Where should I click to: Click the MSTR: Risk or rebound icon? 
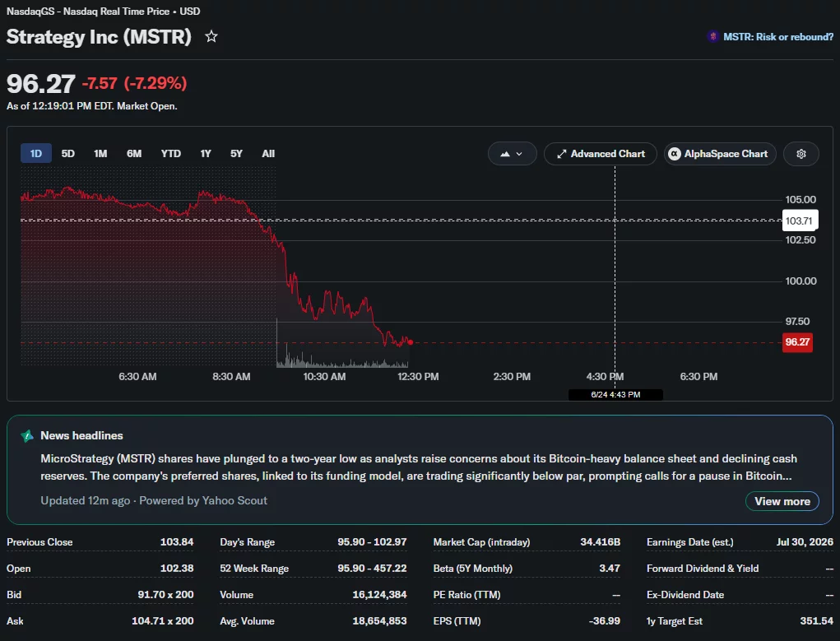click(712, 36)
